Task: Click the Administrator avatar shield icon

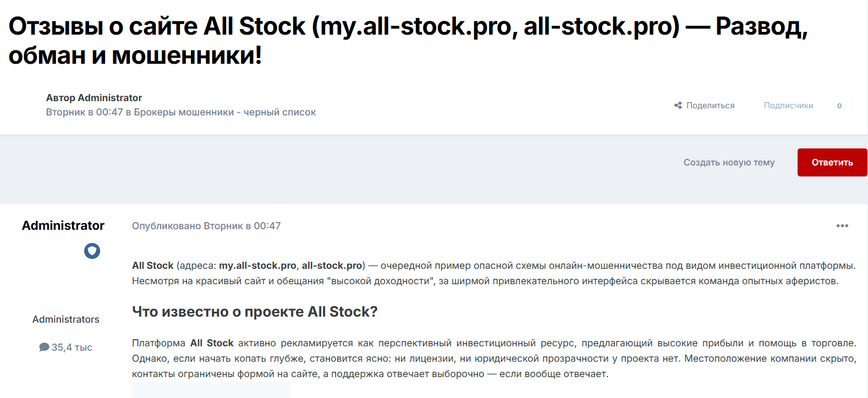Action: (92, 251)
